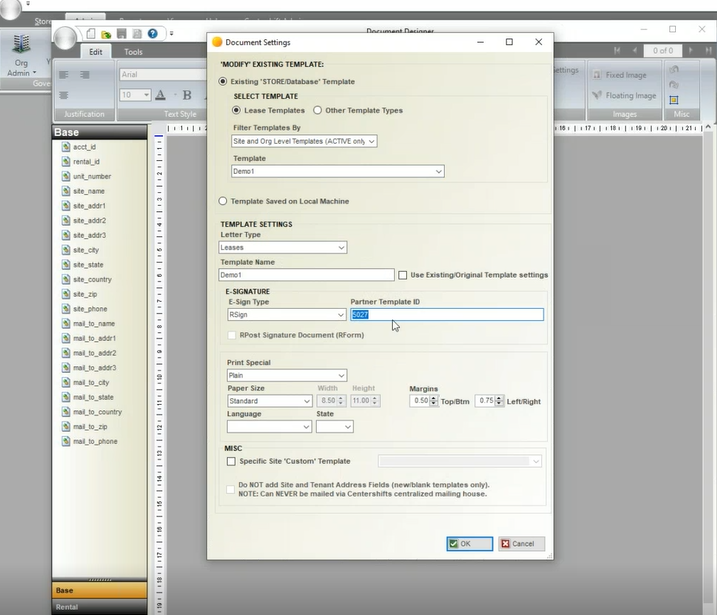Click the Partner Template ID input field
The height and width of the screenshot is (615, 717).
click(446, 314)
